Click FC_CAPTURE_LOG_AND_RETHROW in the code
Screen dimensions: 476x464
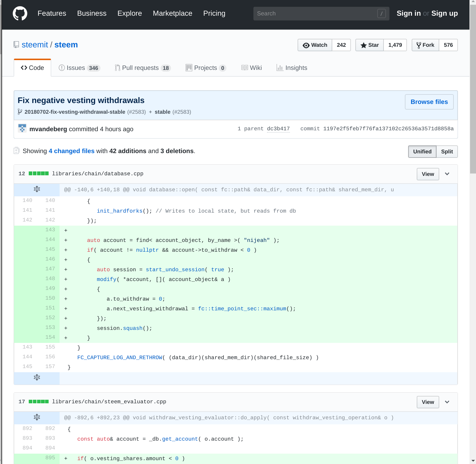(120, 357)
